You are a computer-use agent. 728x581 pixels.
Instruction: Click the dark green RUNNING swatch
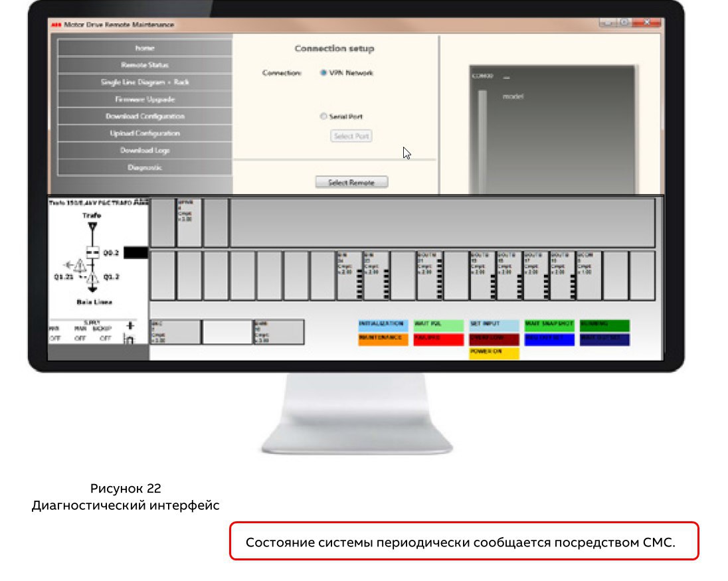604,325
